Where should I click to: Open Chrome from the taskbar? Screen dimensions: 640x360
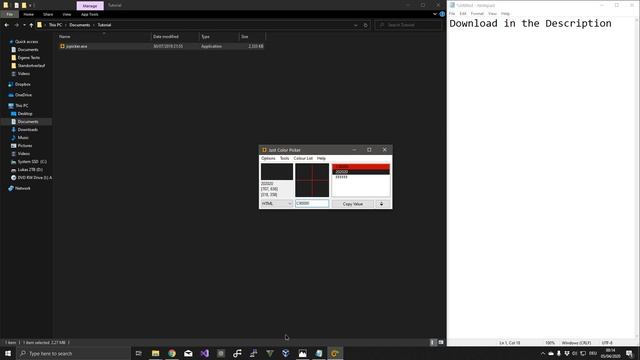(172, 353)
